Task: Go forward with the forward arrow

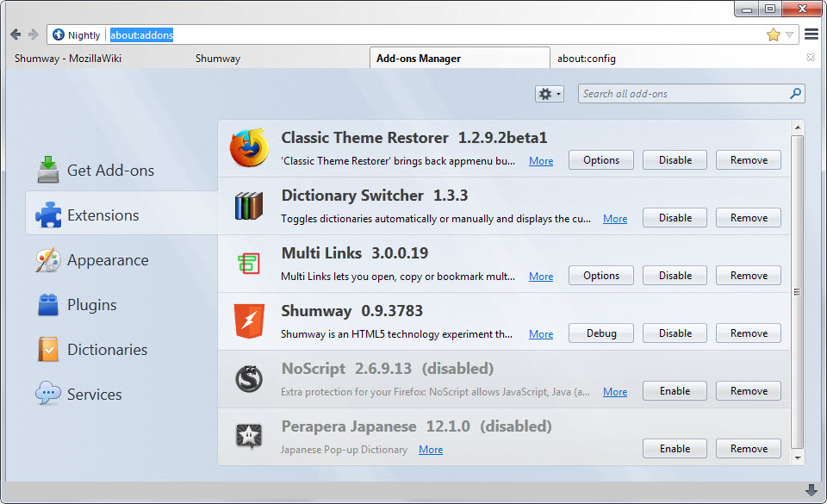Action: coord(34,34)
